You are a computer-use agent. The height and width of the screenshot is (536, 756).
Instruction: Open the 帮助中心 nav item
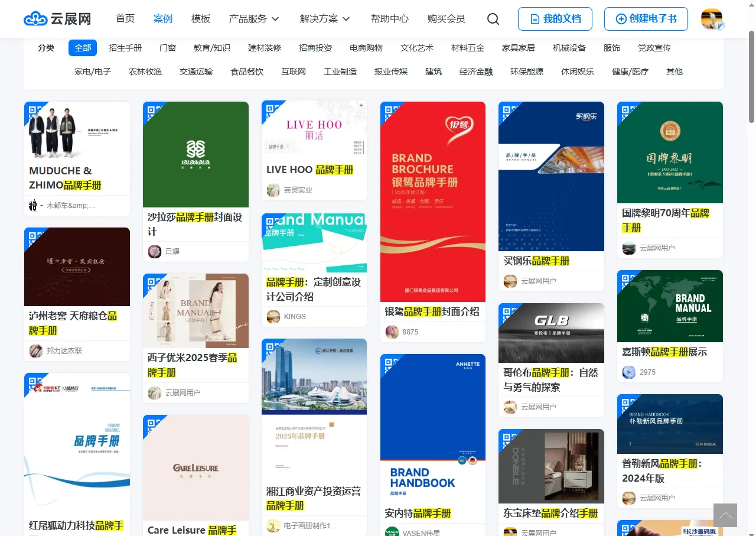coord(390,19)
